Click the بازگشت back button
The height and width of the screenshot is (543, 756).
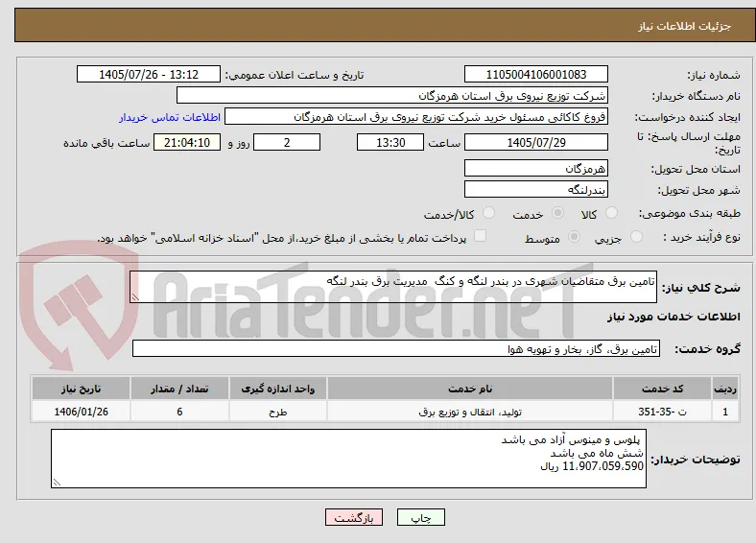coord(354,517)
